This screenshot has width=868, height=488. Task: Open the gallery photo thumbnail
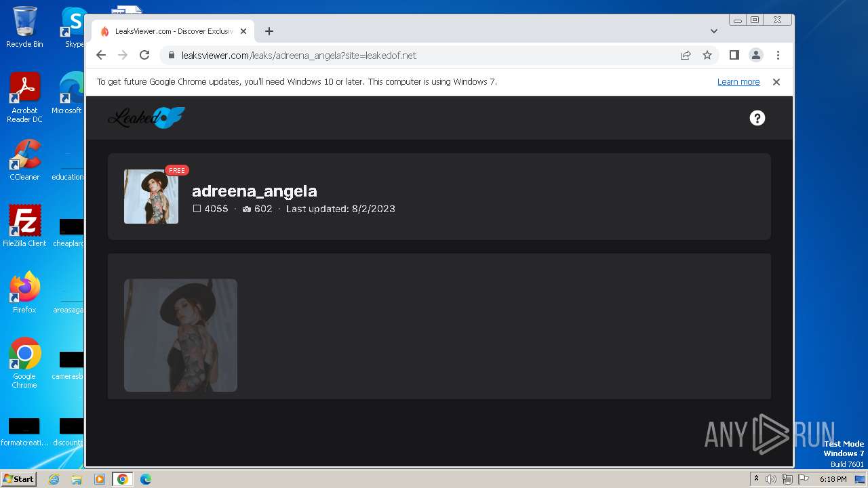(x=180, y=335)
